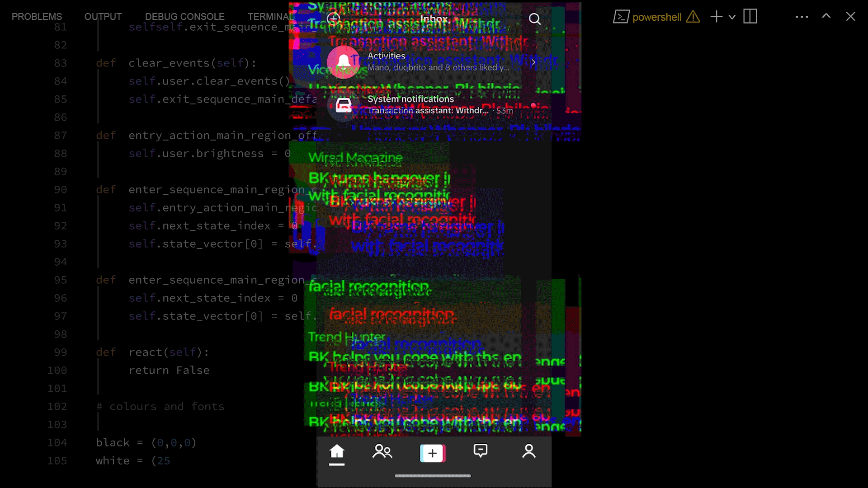Click the System notifications tray icon
The height and width of the screenshot is (488, 868).
[344, 105]
